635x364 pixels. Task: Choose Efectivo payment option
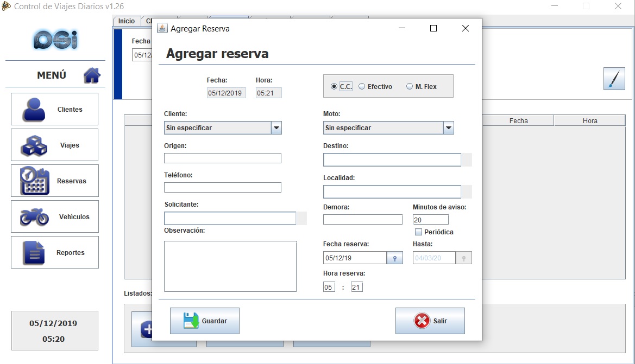point(362,87)
